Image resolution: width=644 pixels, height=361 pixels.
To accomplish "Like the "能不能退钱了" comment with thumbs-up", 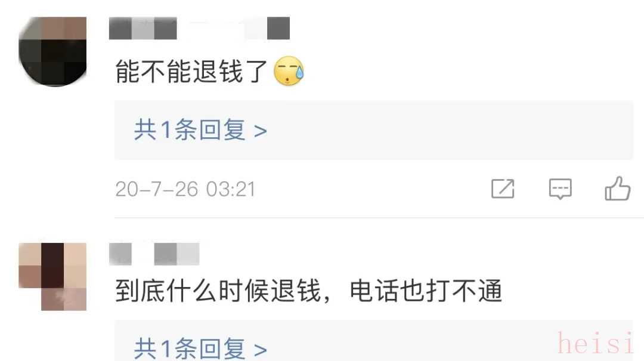I will (617, 189).
